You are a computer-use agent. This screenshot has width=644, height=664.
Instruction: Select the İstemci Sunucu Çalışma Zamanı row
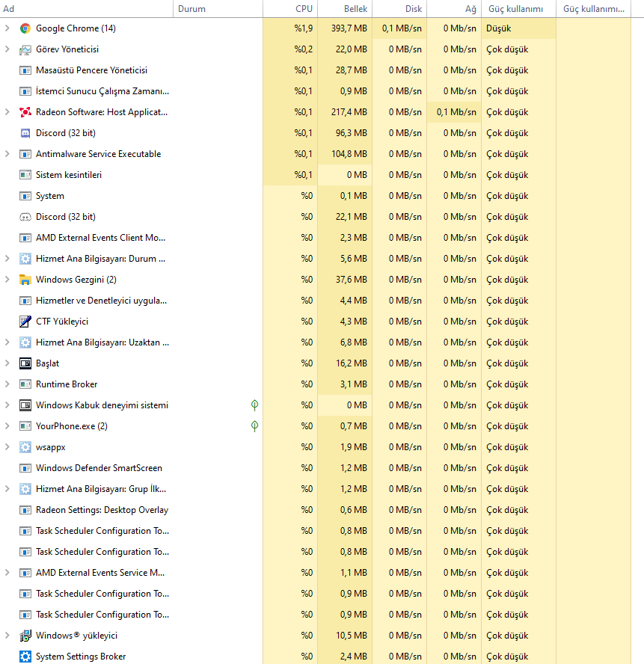[x=315, y=91]
